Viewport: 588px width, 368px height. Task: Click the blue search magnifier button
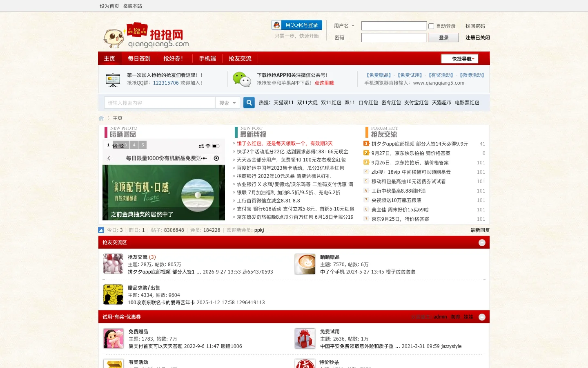[249, 103]
